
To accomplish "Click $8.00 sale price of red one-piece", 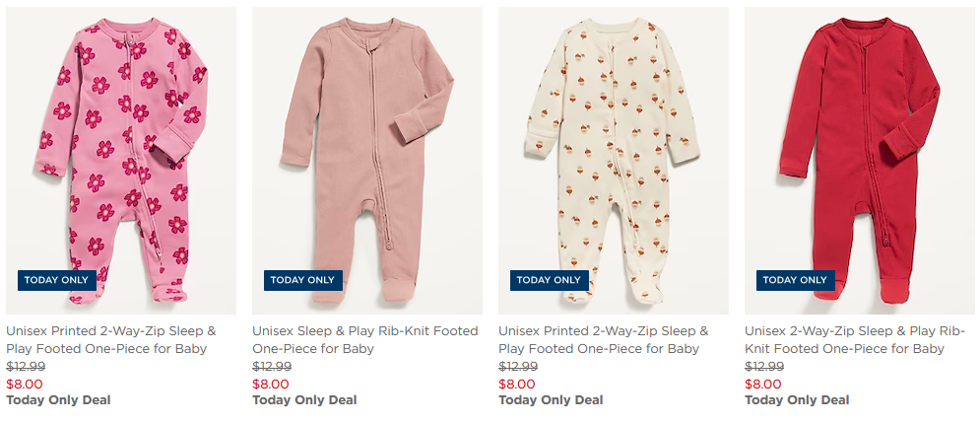I will tap(763, 384).
